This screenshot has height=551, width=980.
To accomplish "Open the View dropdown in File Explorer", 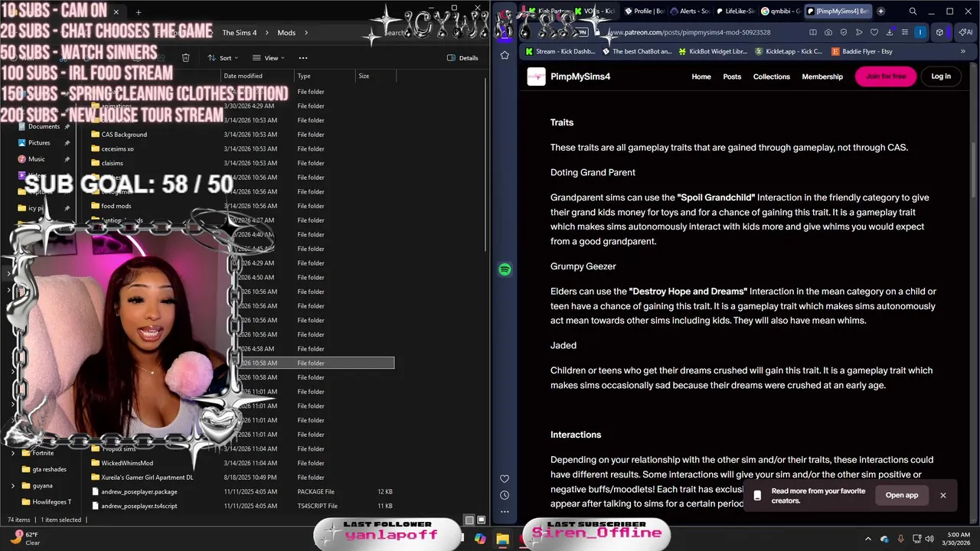I will pos(270,57).
